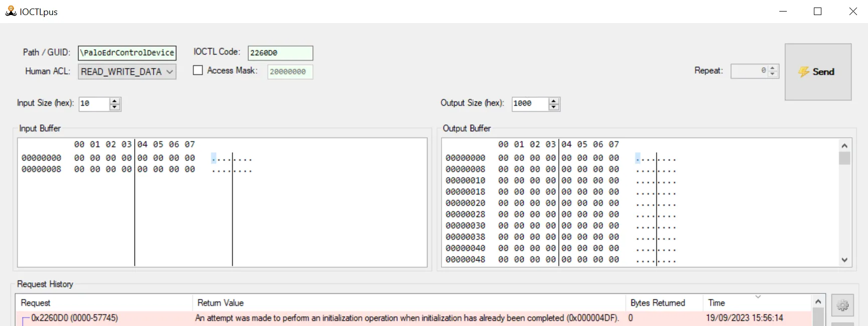Decrease the Input Size value by one step
868x326 pixels.
point(115,107)
